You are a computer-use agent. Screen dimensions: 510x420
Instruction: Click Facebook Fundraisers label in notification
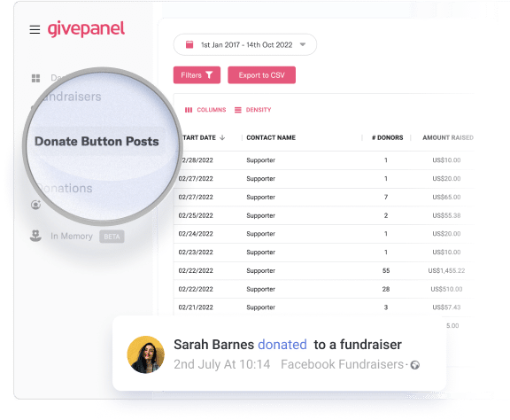342,364
